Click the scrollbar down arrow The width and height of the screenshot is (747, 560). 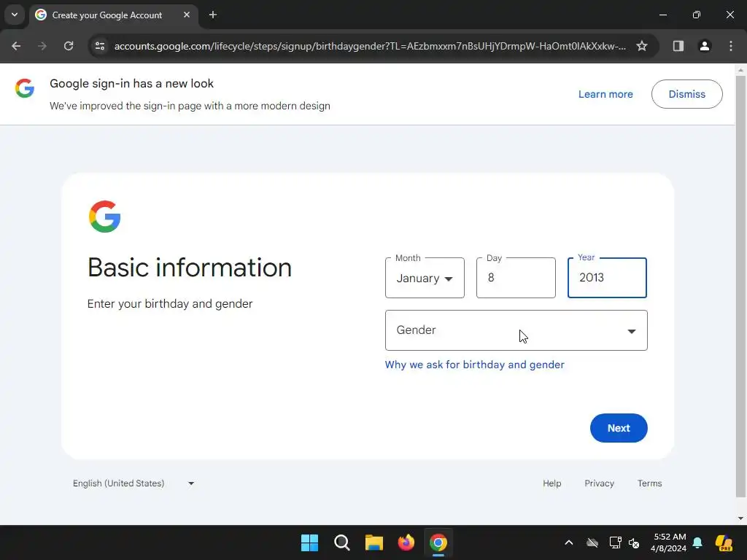(x=740, y=518)
